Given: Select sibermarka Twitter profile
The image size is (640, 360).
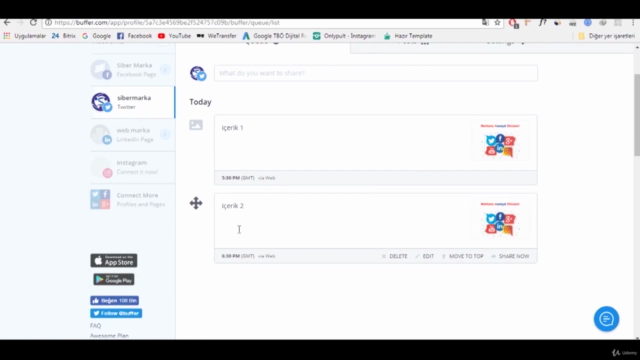Looking at the screenshot, I should (133, 102).
